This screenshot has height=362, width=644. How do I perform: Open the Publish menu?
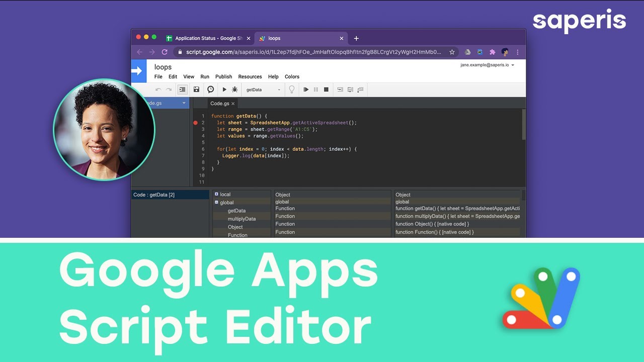(224, 77)
